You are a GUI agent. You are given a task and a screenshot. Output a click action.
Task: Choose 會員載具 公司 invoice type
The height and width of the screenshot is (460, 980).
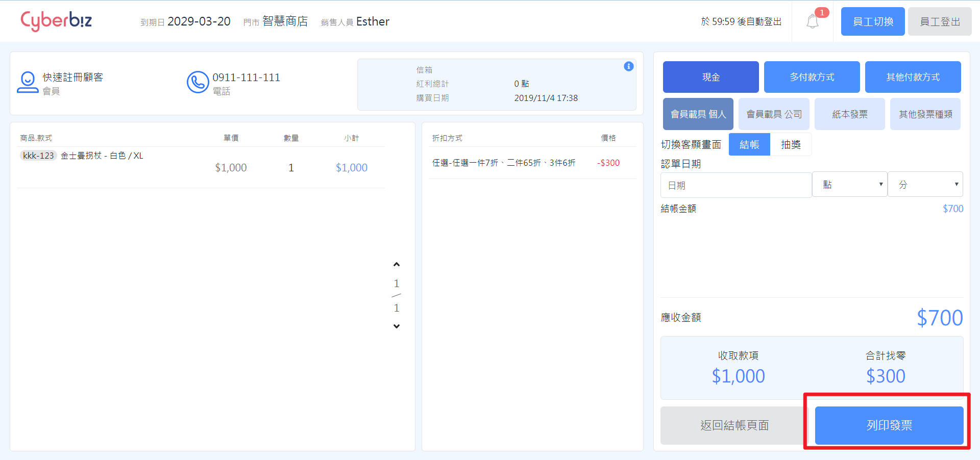tap(774, 114)
